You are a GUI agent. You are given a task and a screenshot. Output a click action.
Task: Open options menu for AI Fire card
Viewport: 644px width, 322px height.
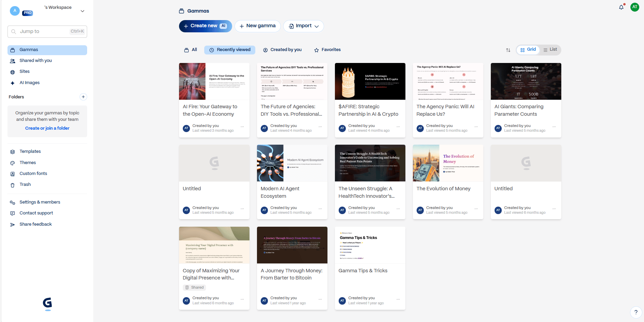242,127
